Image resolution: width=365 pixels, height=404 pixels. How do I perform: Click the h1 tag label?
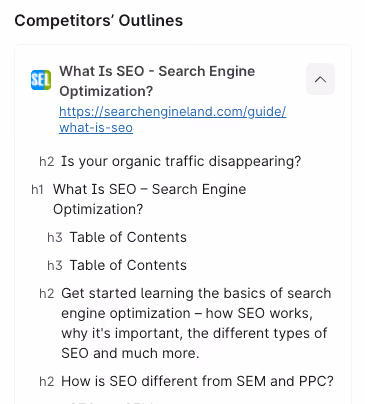click(37, 189)
